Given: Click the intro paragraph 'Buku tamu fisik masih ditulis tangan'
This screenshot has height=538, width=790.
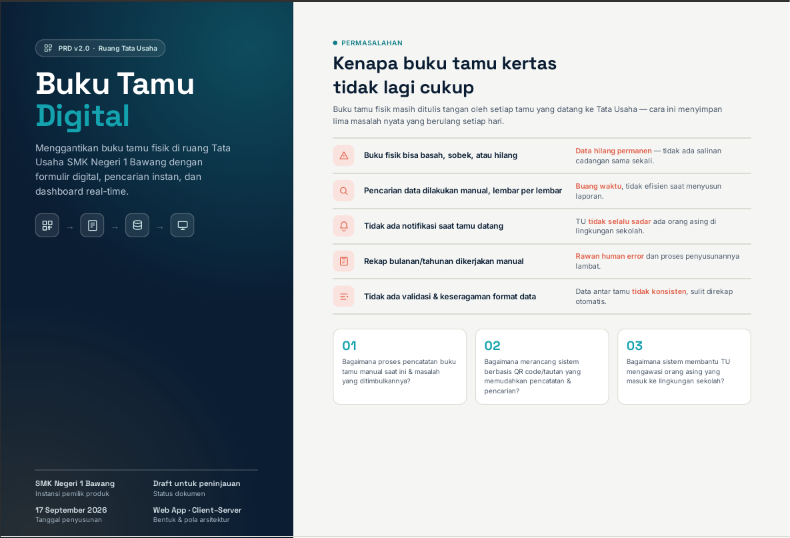Looking at the screenshot, I should point(527,115).
